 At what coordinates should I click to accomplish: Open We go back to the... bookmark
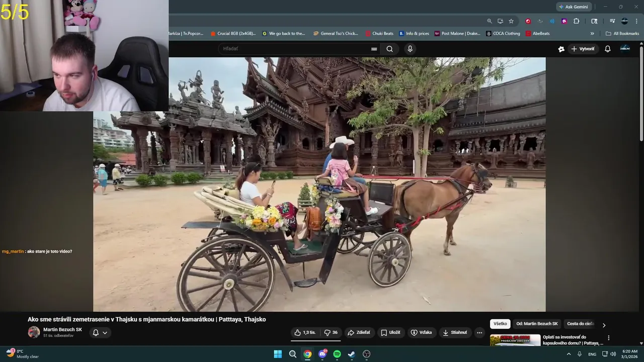(284, 34)
